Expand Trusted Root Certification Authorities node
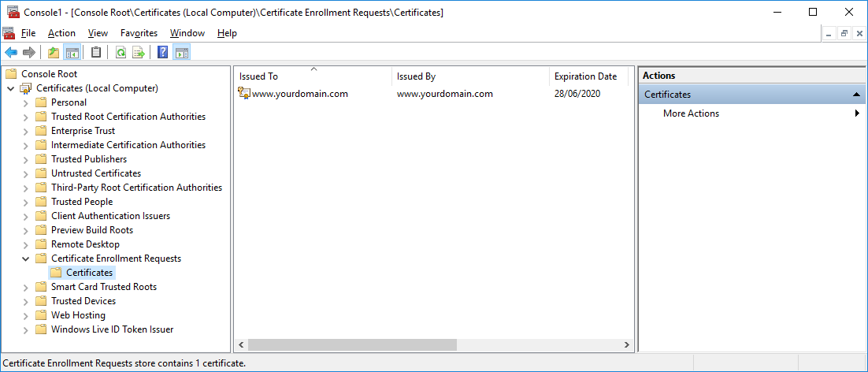Screen dimensions: 868x372 25,117
